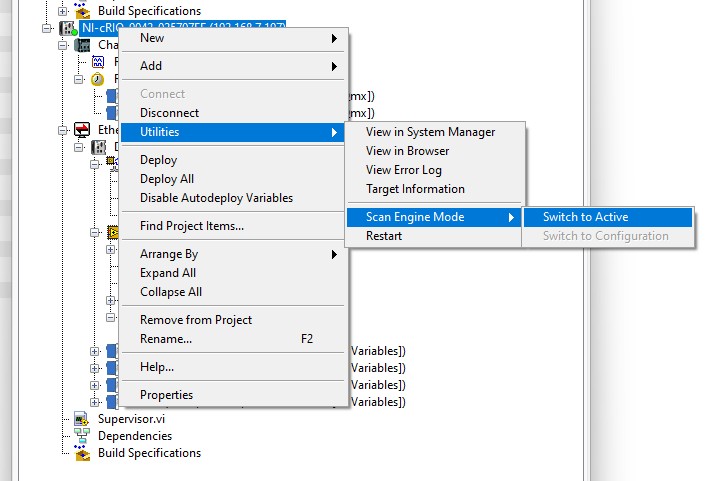Collapse the clock item node
The width and height of the screenshot is (719, 481).
tap(78, 79)
